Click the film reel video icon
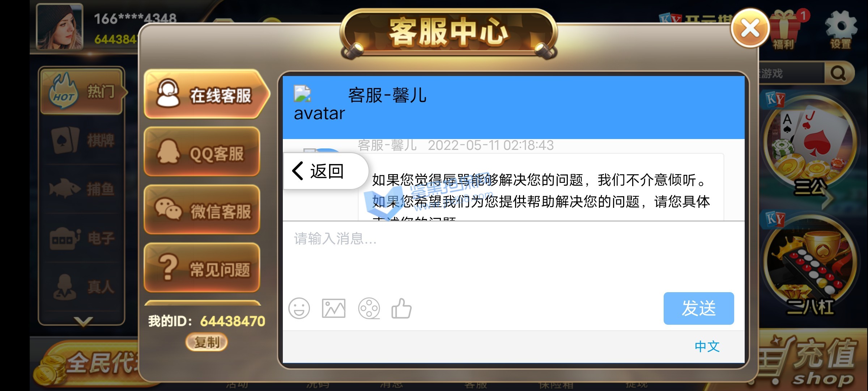868x391 pixels. [x=369, y=308]
